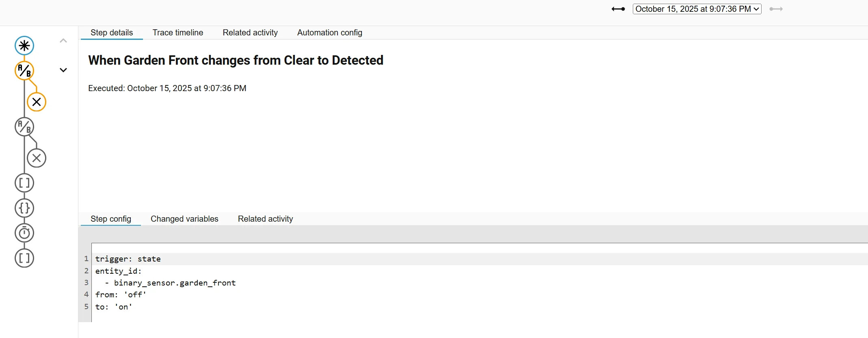Select the bottom square-brackets node

tap(24, 258)
